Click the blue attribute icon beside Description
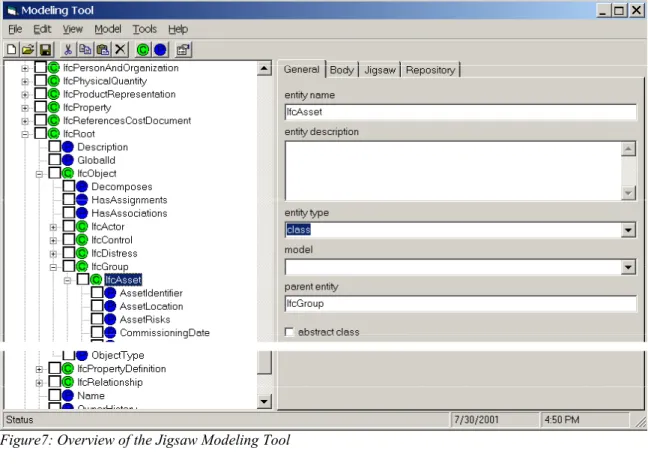 tap(68, 147)
